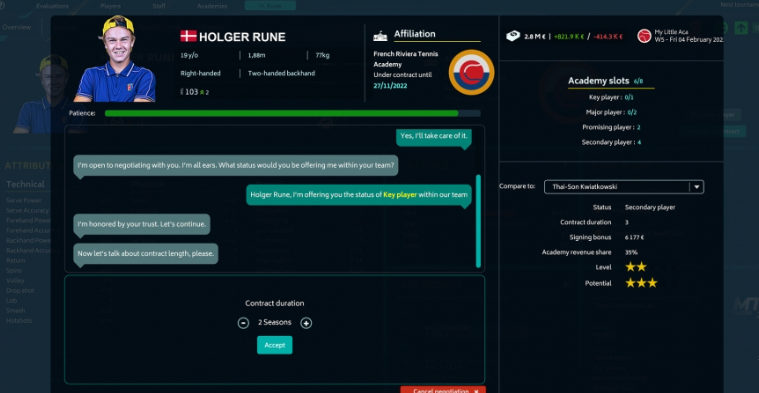Click the plus icon to increase contract duration
This screenshot has height=393, width=759.
click(306, 323)
